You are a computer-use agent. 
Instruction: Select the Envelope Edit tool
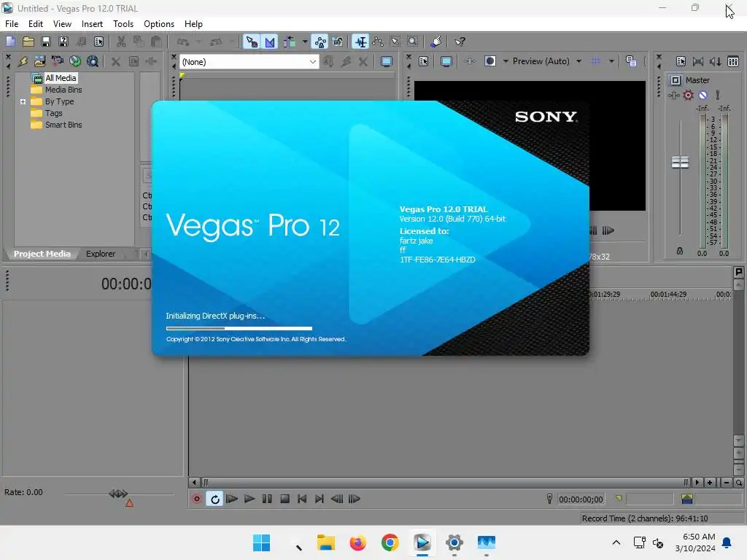[379, 42]
